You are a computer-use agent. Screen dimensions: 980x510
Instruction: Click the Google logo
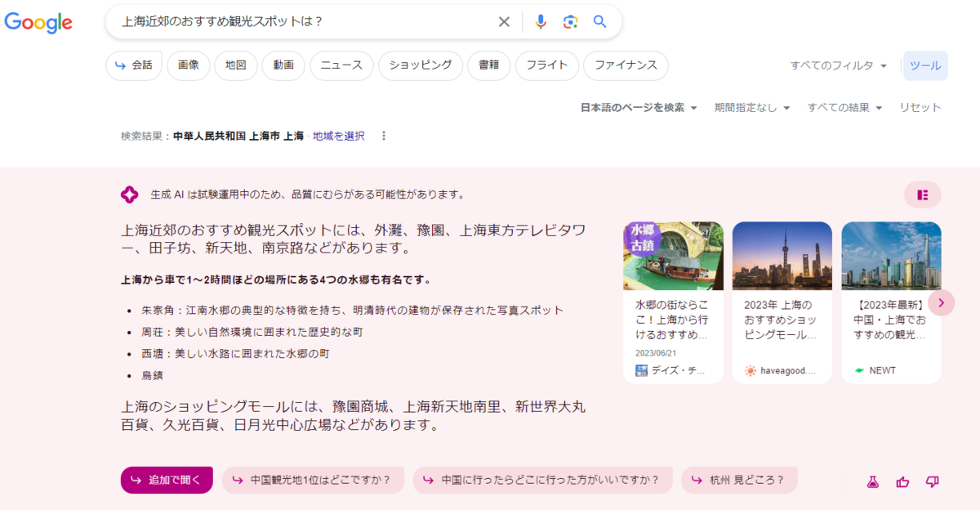(38, 22)
